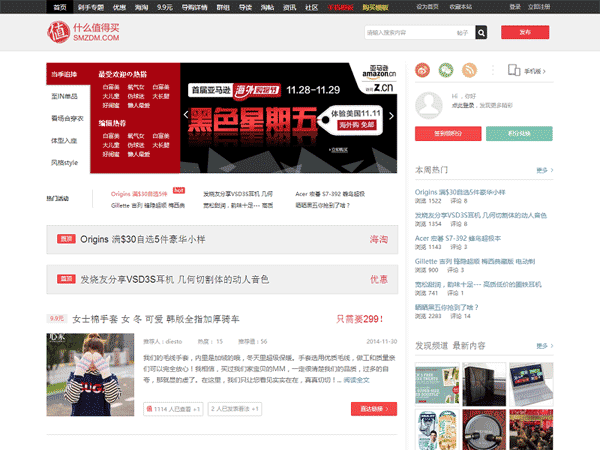This screenshot has height=450, width=600.
Task: Click the SMZDM red logo icon
Action: pos(60,32)
